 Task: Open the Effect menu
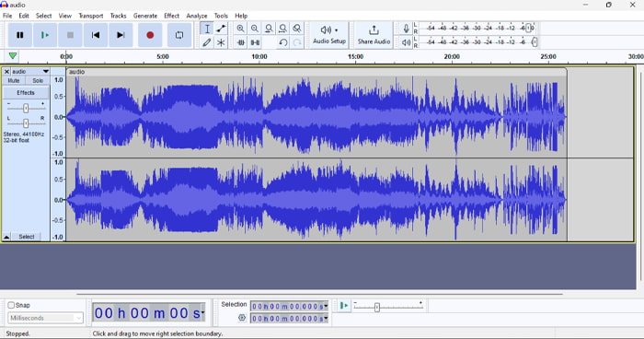click(x=172, y=16)
